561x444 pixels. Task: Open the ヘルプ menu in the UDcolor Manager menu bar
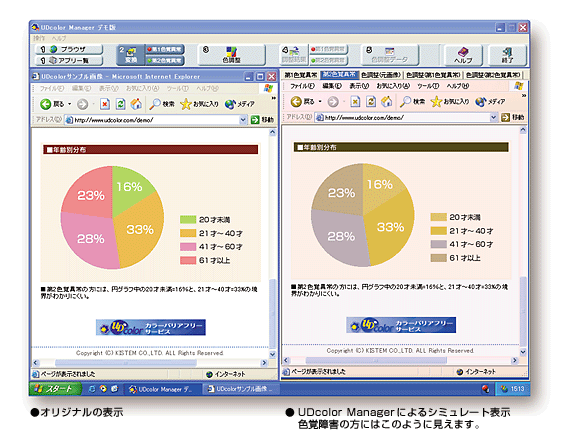click(x=59, y=38)
